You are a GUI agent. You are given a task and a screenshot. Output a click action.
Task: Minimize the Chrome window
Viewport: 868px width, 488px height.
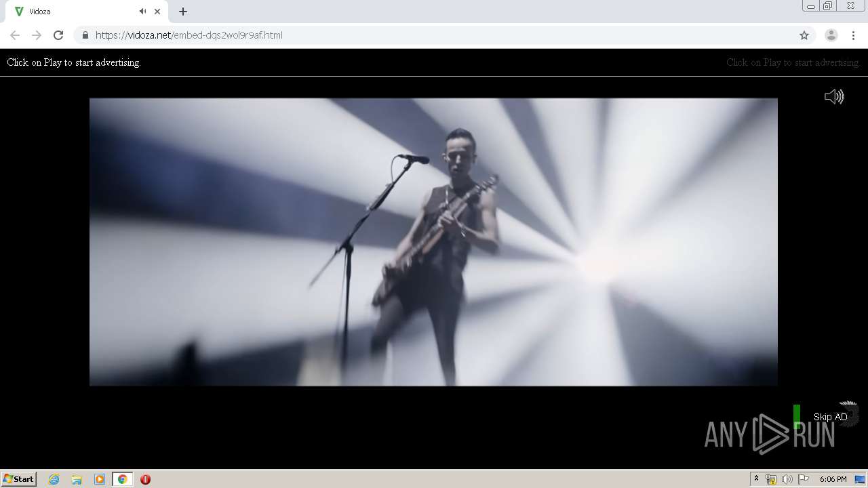[811, 5]
